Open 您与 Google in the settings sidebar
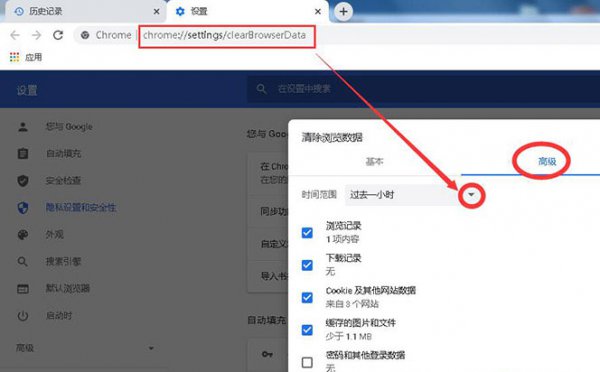The height and width of the screenshot is (372, 600). [x=69, y=127]
